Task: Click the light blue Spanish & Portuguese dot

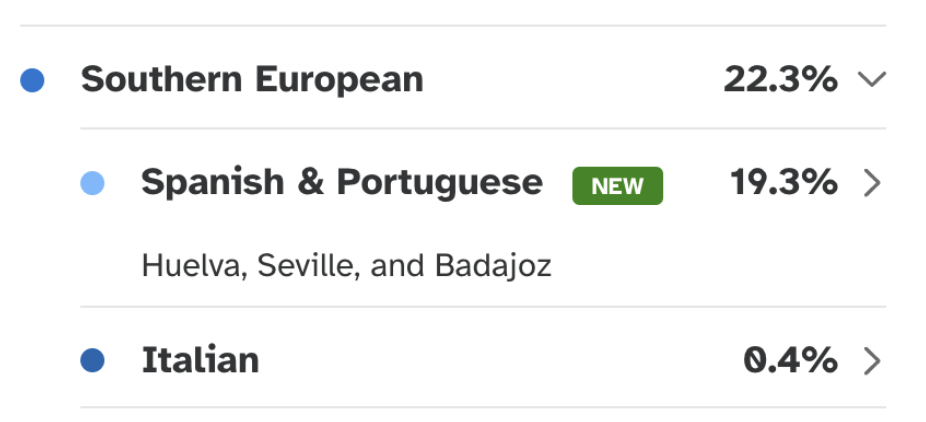Action: click(92, 184)
